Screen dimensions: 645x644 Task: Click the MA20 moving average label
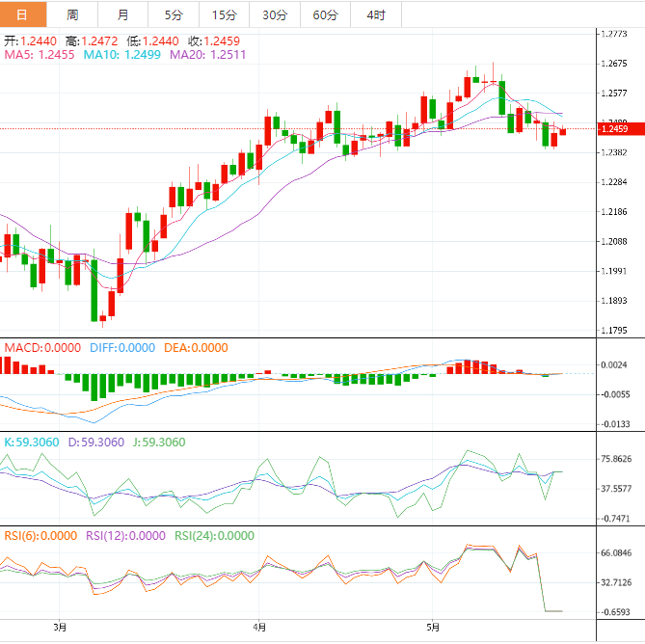[x=207, y=56]
